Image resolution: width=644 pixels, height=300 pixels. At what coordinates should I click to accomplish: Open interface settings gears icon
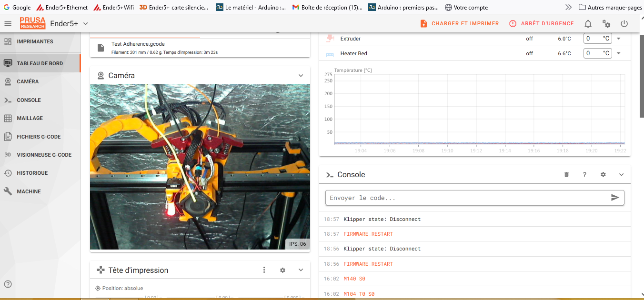[606, 23]
